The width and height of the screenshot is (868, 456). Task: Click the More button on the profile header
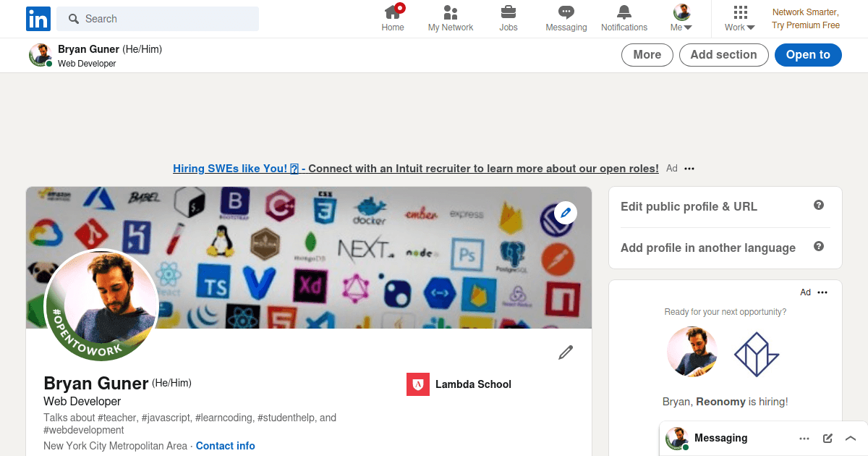coord(647,54)
